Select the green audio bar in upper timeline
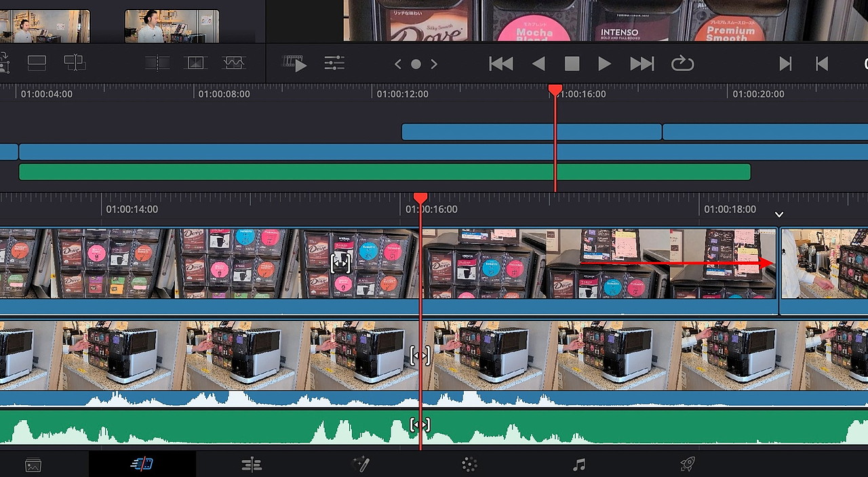868x477 pixels. pyautogui.click(x=384, y=172)
